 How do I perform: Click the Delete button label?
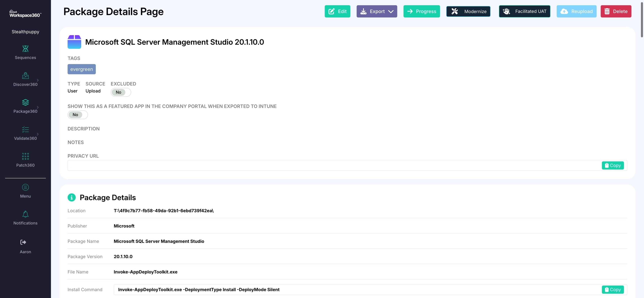[x=620, y=12]
